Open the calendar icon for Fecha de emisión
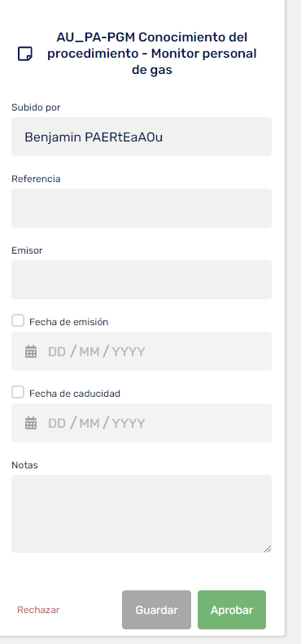This screenshot has width=301, height=644. pos(31,351)
